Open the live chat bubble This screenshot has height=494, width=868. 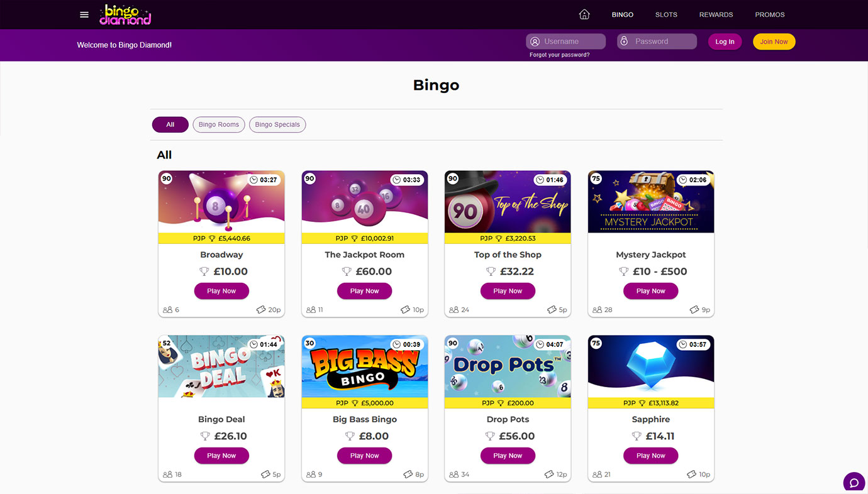[x=854, y=481]
